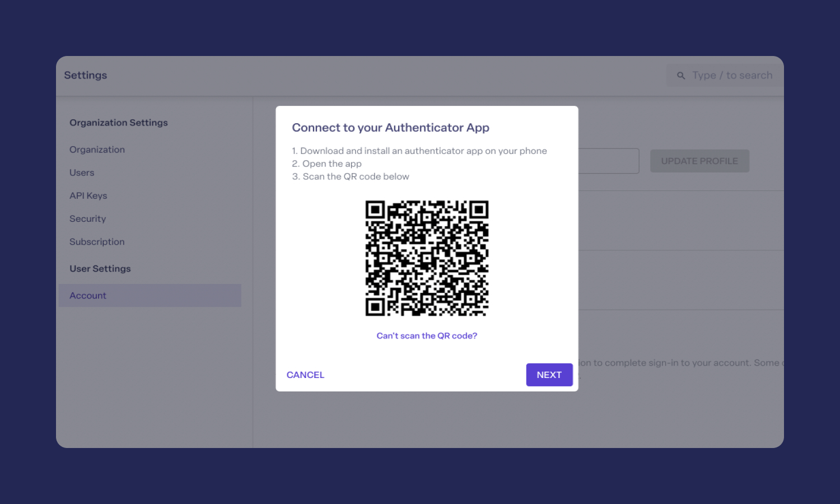Click the magnifier search icon
840x504 pixels.
click(681, 76)
